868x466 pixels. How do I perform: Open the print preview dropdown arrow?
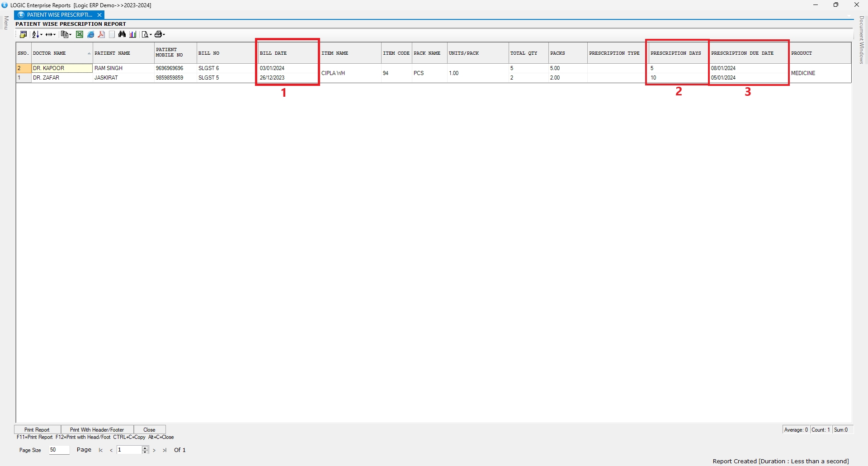[x=151, y=35]
